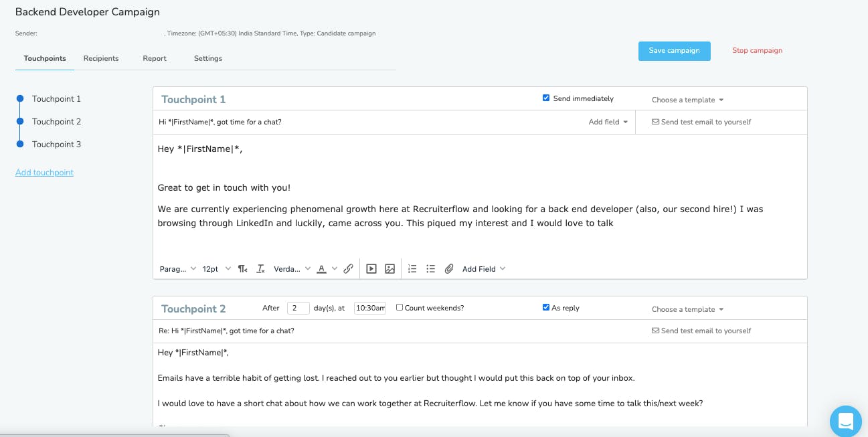
Task: Toggle right-to-left paragraph direction icon
Action: pos(243,269)
